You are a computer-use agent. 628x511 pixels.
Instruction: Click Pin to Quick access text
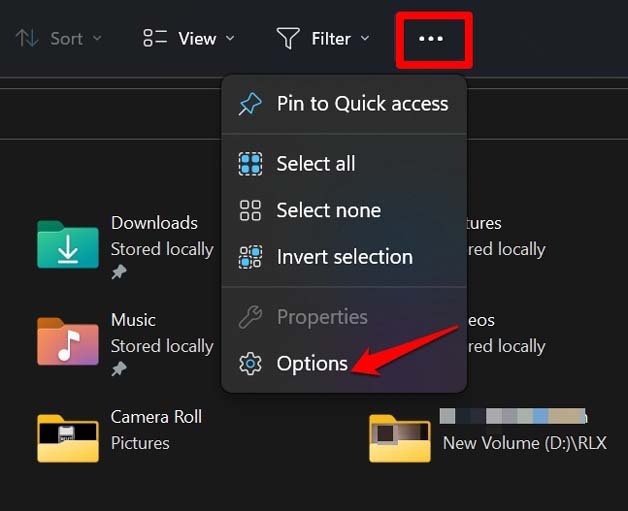click(x=362, y=104)
